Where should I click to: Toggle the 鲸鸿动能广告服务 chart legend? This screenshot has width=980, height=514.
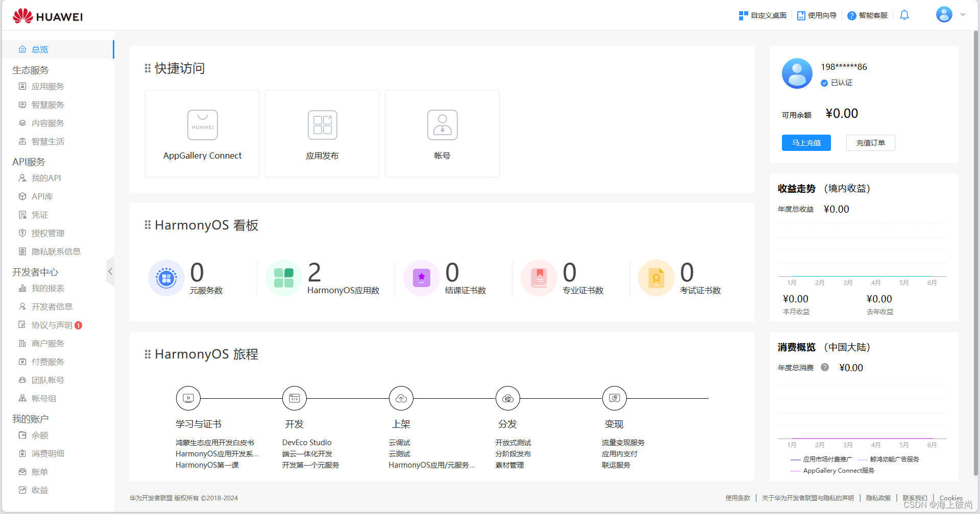tap(888, 459)
